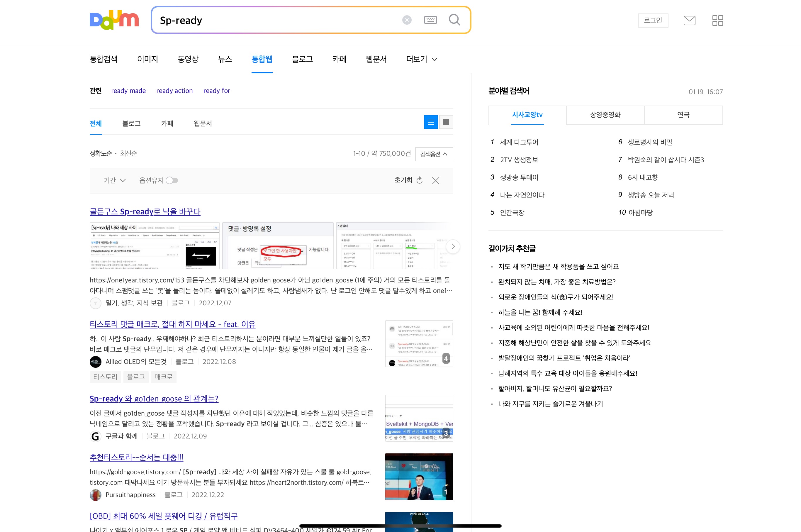Open the on-screen keyboard icon
The height and width of the screenshot is (532, 801).
pos(430,20)
